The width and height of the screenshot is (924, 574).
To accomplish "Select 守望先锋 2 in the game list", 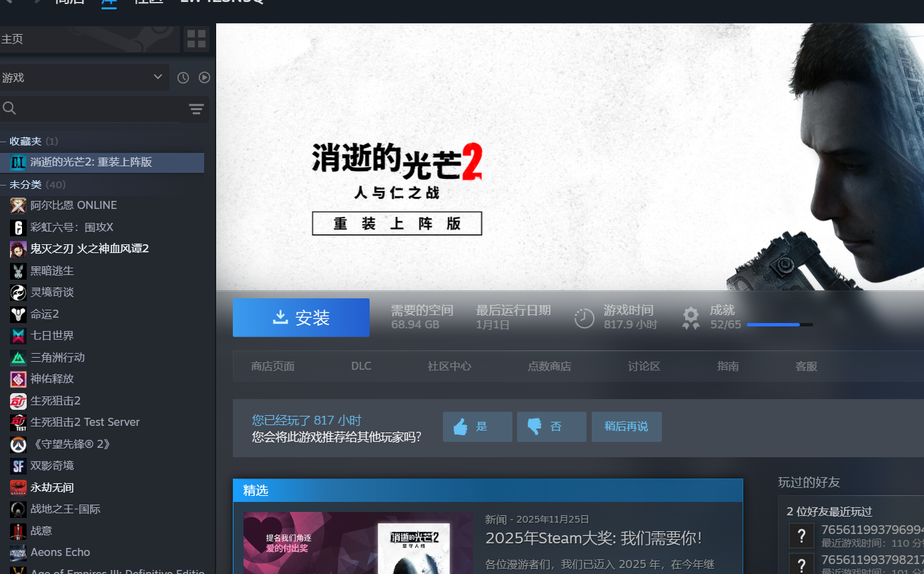I will [x=70, y=444].
